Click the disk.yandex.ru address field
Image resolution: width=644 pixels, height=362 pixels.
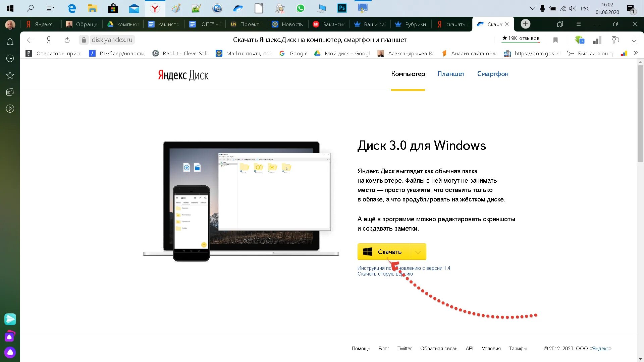coord(112,40)
